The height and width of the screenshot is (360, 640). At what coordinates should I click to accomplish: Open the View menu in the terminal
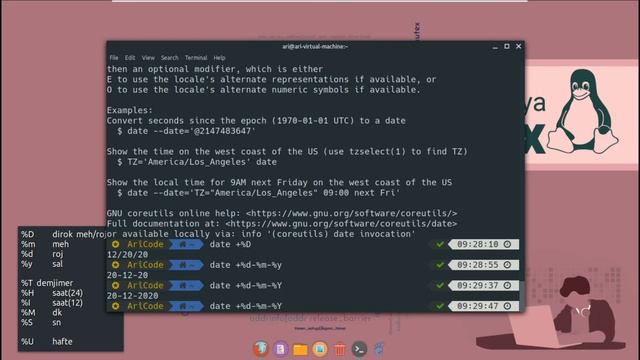pos(148,58)
